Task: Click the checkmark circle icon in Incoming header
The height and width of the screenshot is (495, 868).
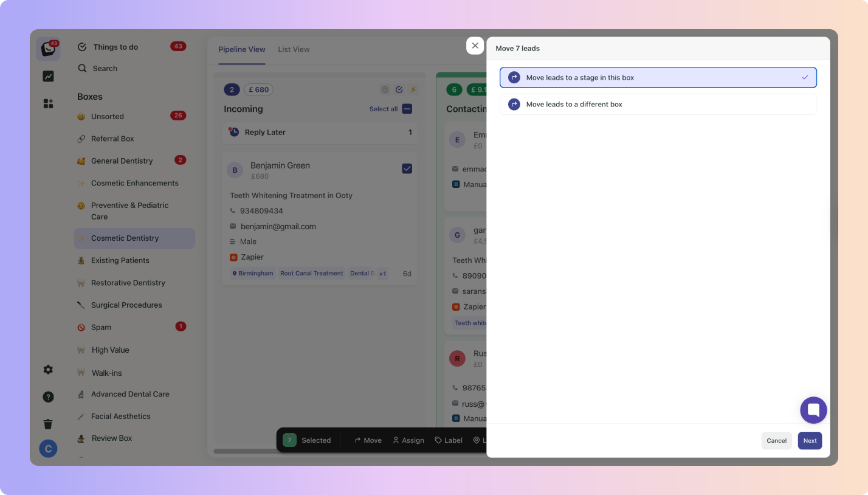Action: point(399,89)
